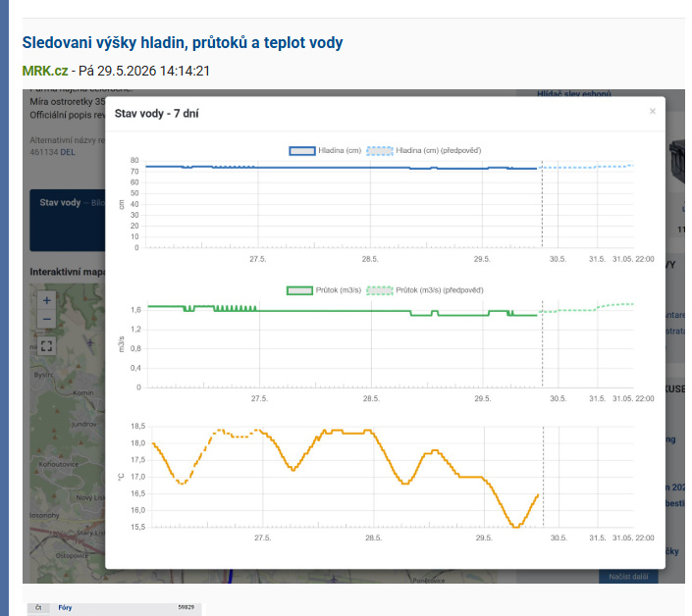692x616 pixels.
Task: Click green flow line in chart
Action: (309, 311)
